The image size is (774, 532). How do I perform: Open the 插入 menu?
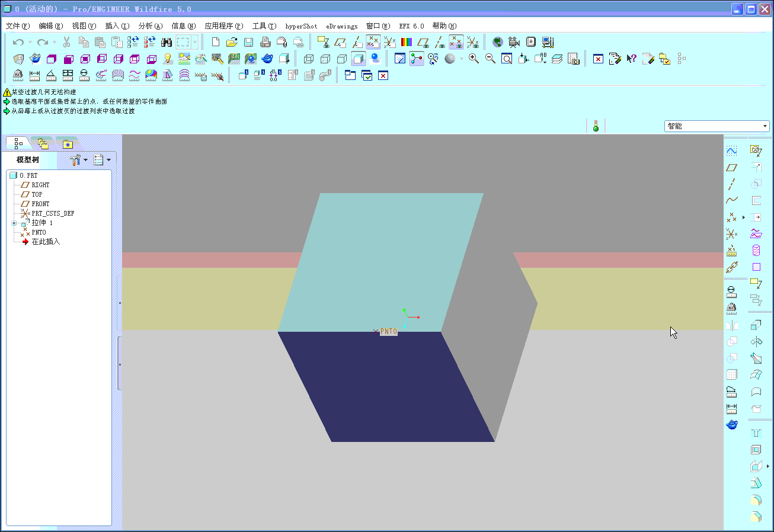click(117, 25)
